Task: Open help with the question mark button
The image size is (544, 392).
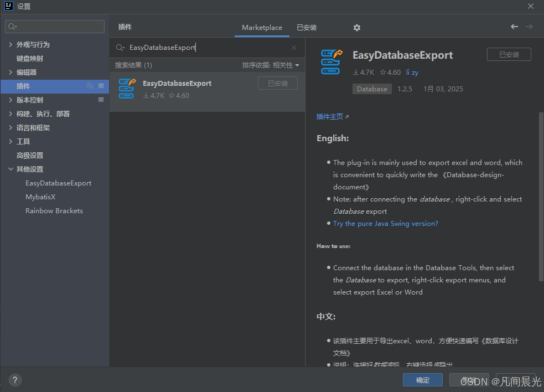Action: 15,380
